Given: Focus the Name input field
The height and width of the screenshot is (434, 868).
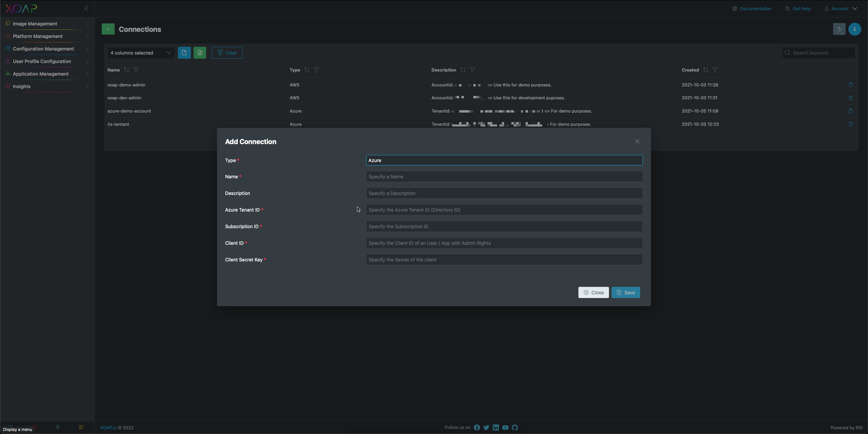Looking at the screenshot, I should [x=504, y=177].
